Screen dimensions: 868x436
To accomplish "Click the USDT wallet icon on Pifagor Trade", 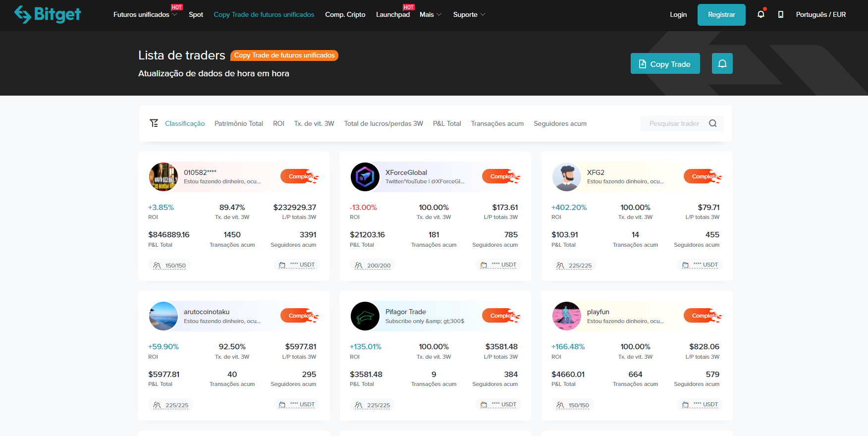I will tap(484, 405).
